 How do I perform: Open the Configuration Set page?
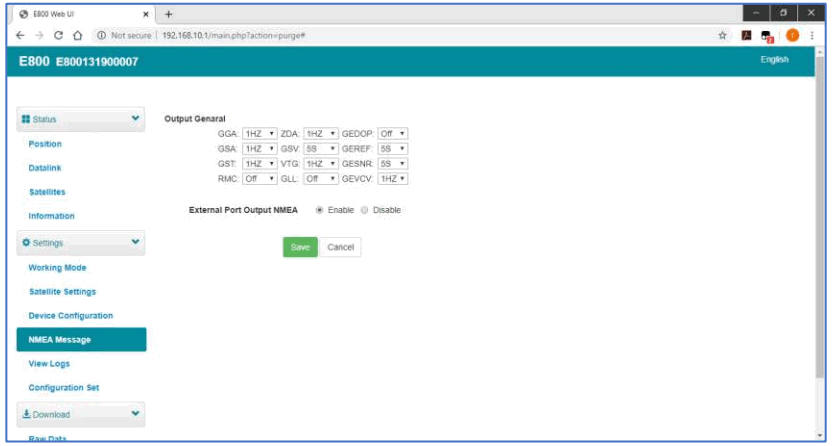tap(64, 388)
